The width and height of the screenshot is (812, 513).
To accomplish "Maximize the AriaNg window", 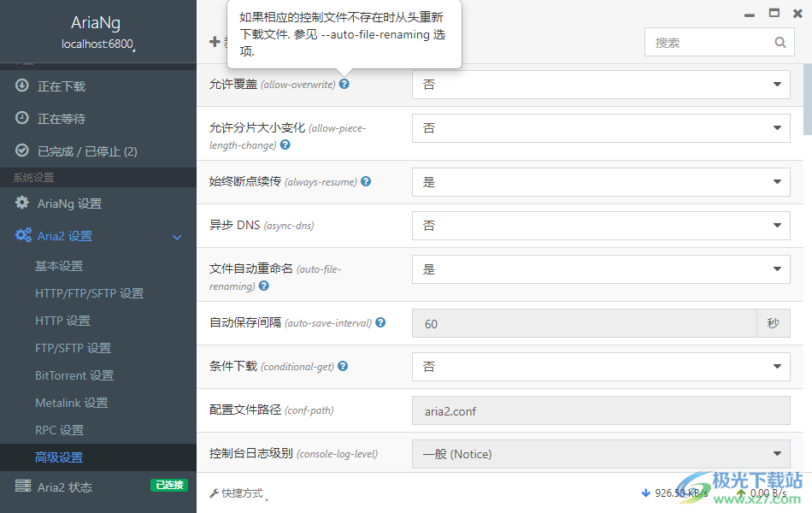I will [774, 14].
